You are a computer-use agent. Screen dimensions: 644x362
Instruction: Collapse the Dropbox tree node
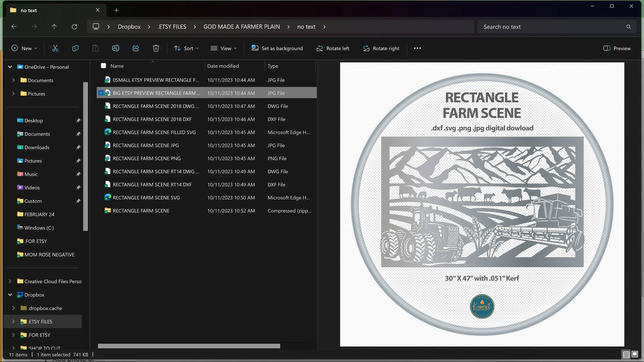pos(10,295)
